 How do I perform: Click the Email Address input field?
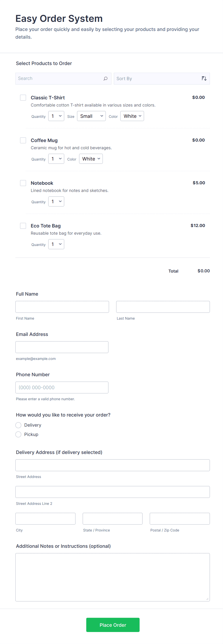pyautogui.click(x=62, y=347)
